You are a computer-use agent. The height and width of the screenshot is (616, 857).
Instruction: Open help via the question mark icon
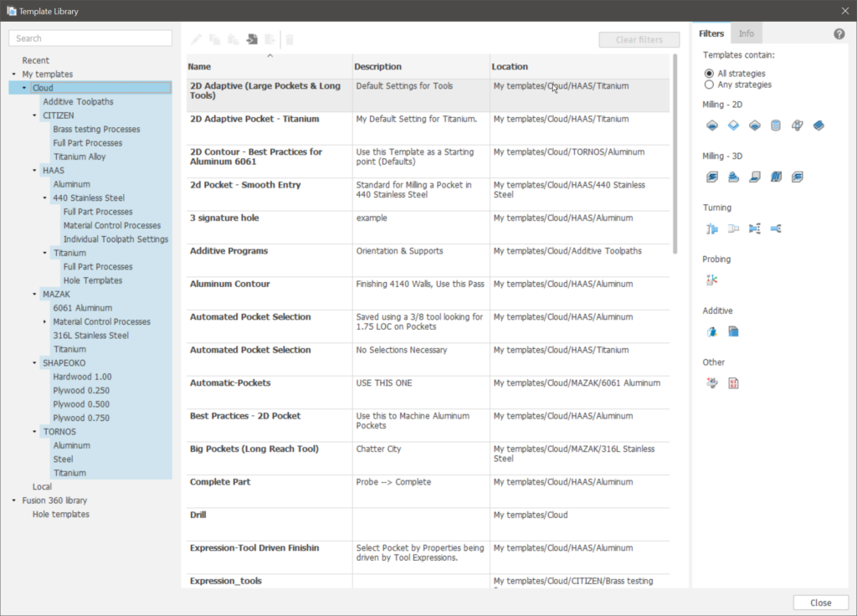pyautogui.click(x=839, y=33)
